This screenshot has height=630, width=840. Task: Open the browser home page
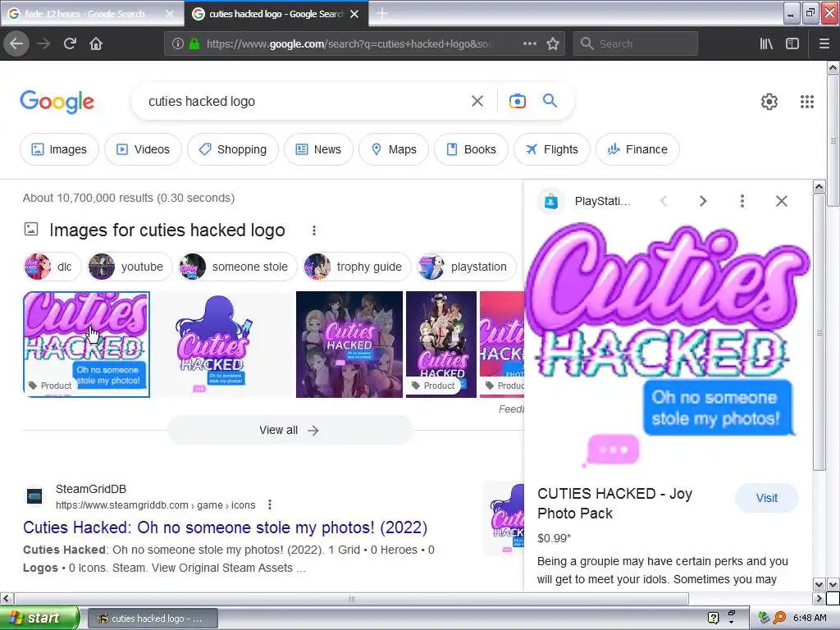(96, 43)
